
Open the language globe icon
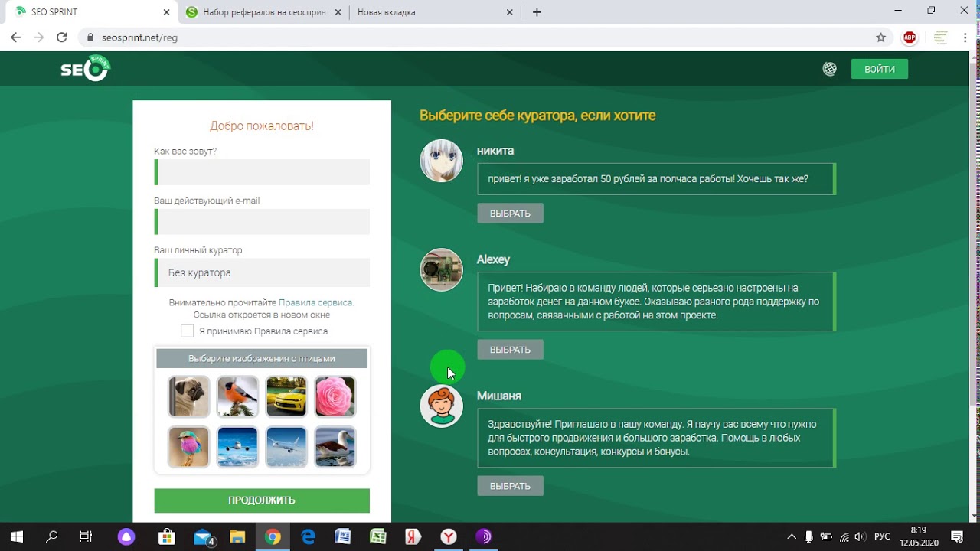829,69
